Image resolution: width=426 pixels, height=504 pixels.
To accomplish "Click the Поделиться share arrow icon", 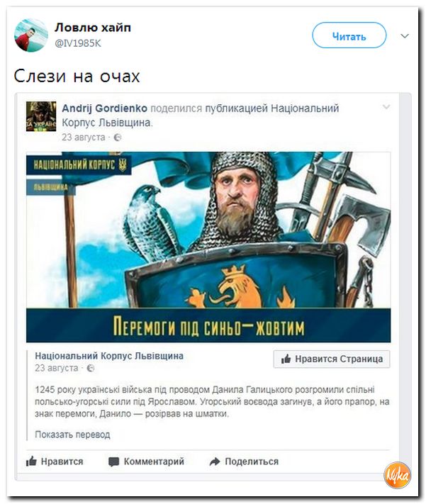I will tap(215, 461).
